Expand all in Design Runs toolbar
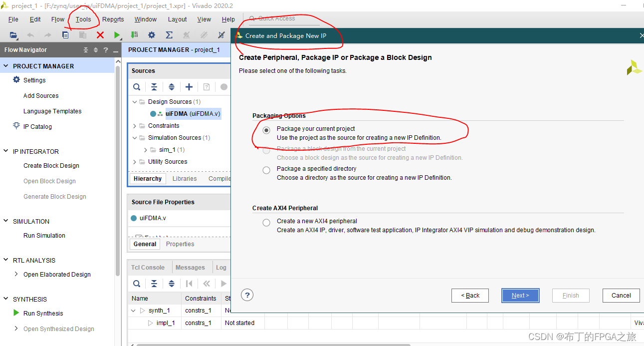 tap(172, 284)
